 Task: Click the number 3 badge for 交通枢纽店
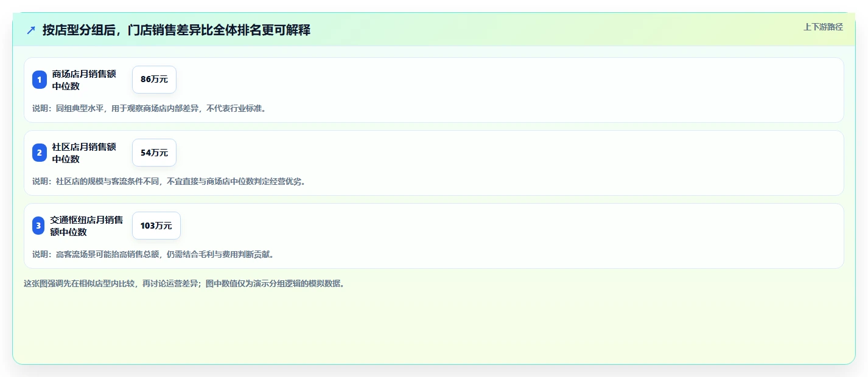(38, 226)
